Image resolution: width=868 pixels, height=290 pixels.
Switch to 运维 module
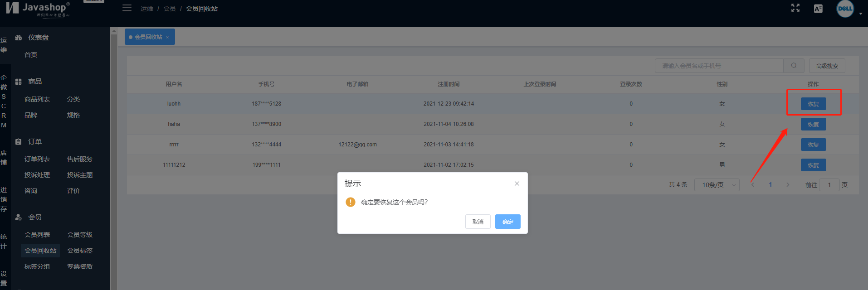[4, 45]
